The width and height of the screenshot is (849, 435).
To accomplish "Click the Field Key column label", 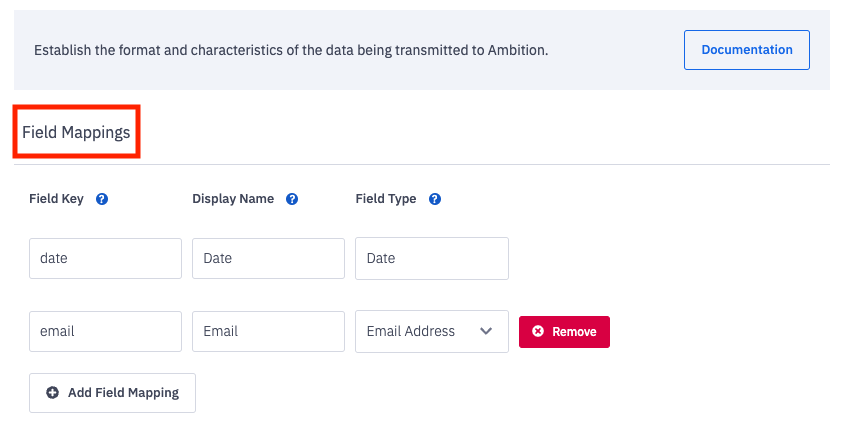I will coord(57,199).
